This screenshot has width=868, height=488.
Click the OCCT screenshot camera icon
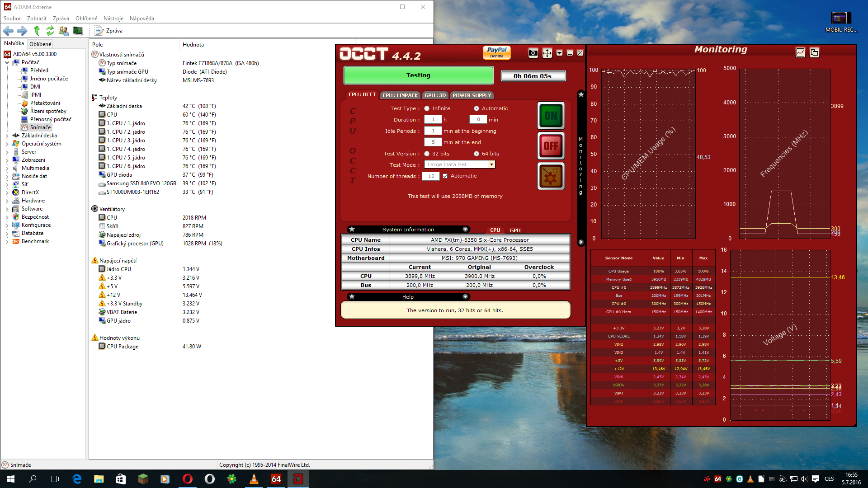pos(533,53)
